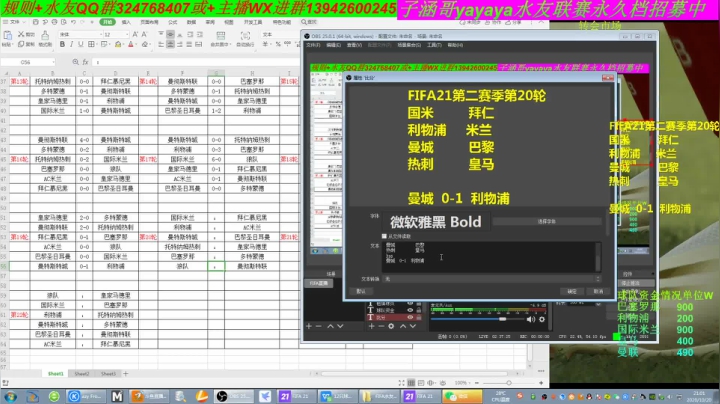This screenshot has width=720, height=404.
Task: Toggle lock on highlighted 比分 source
Action: click(419, 317)
